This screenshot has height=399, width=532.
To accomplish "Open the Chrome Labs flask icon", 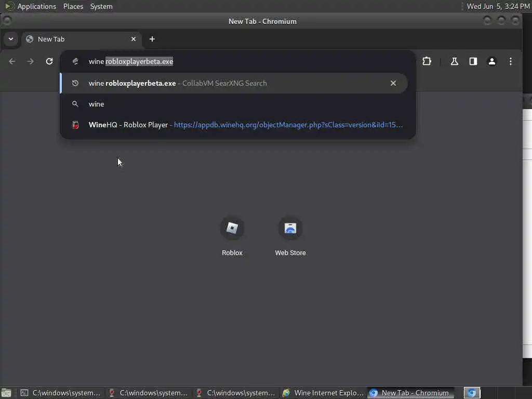I will click(454, 61).
